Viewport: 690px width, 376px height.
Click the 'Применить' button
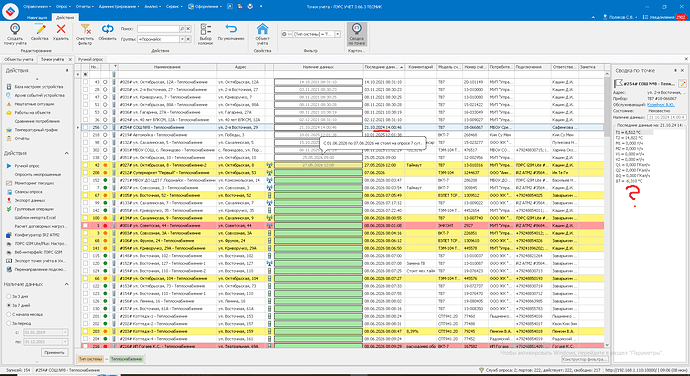point(55,352)
